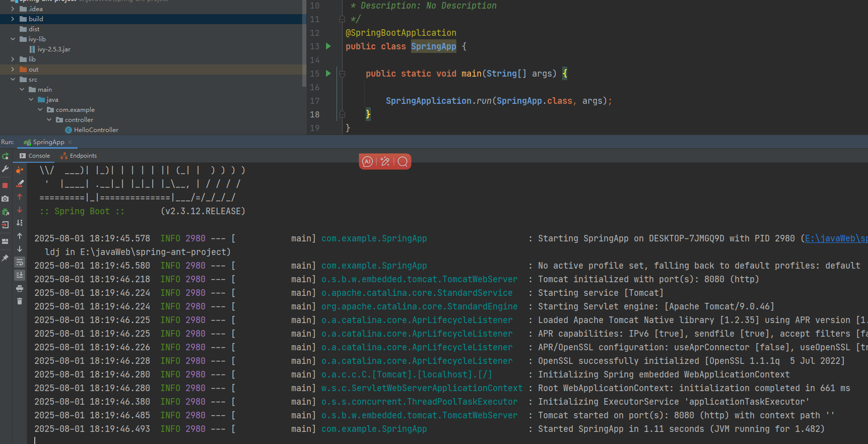Switch to the Console tab
This screenshot has width=868, height=444.
point(35,156)
